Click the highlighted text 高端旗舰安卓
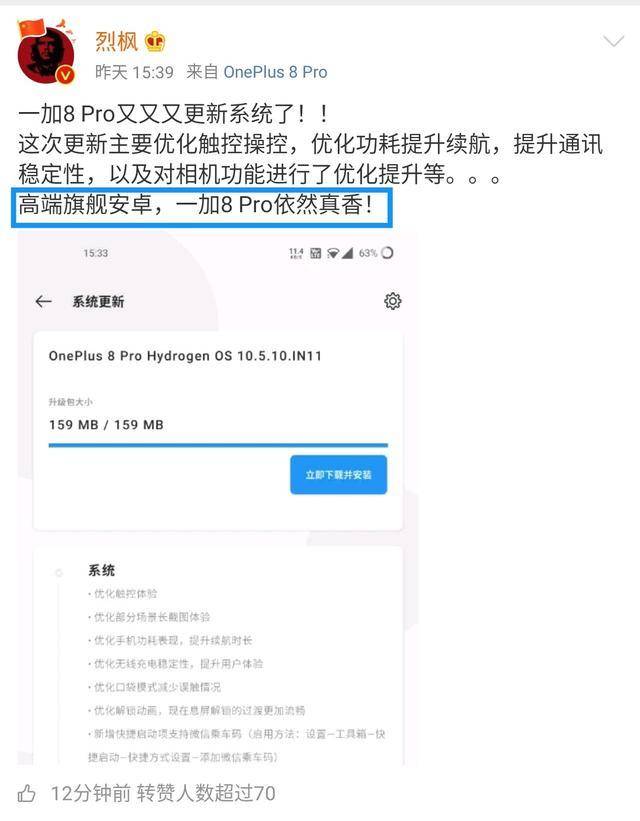The width and height of the screenshot is (640, 821). (85, 204)
